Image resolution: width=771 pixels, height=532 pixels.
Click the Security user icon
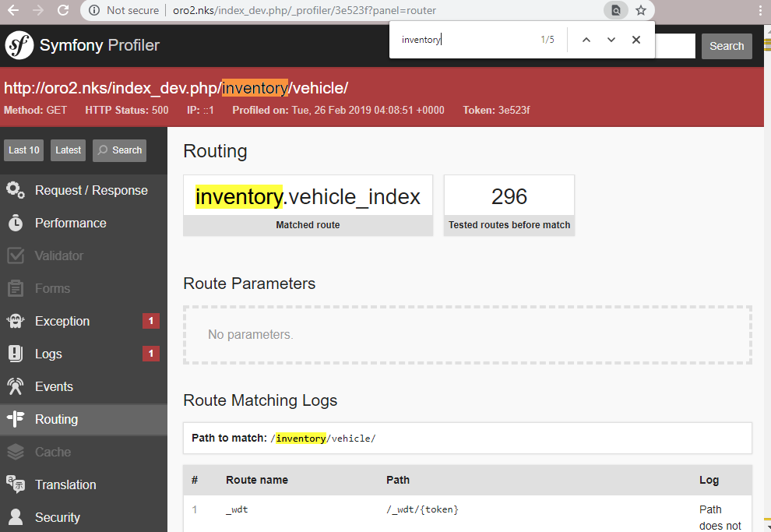(x=16, y=517)
